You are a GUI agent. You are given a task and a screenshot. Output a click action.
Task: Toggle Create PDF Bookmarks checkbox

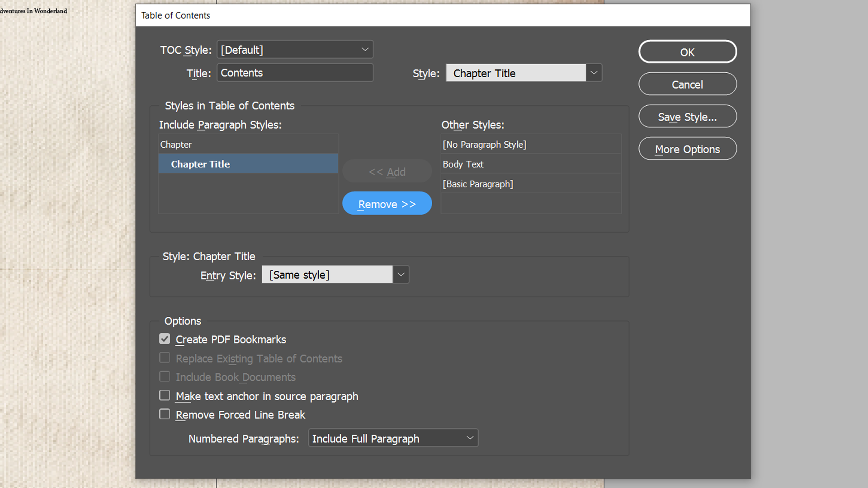coord(165,339)
